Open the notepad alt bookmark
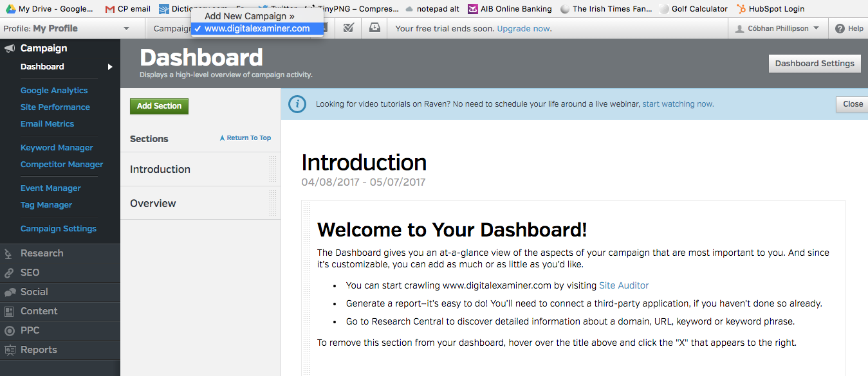Viewport: 868px width, 376px height. (x=432, y=9)
